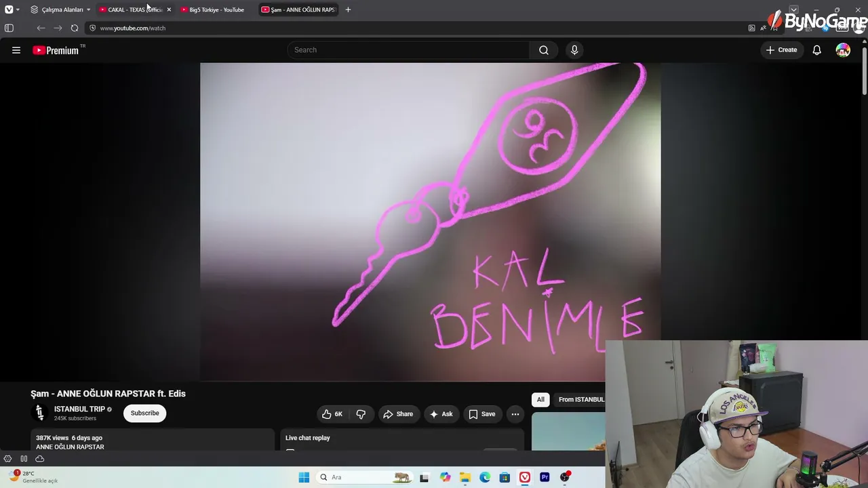Select the All filter chip
The width and height of the screenshot is (868, 488).
click(x=540, y=400)
